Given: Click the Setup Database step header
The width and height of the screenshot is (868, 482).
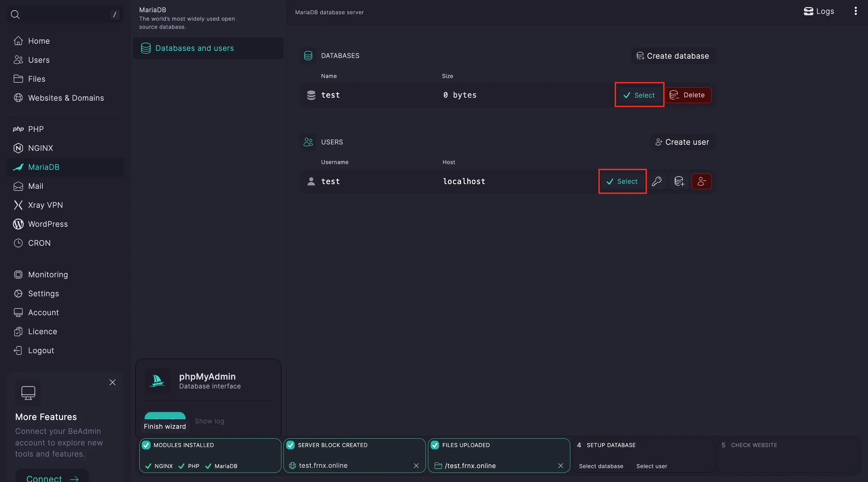Looking at the screenshot, I should (x=611, y=445).
